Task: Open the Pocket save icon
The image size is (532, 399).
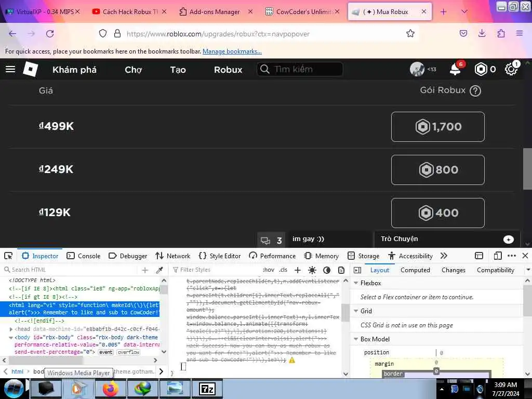Action: coord(463,33)
